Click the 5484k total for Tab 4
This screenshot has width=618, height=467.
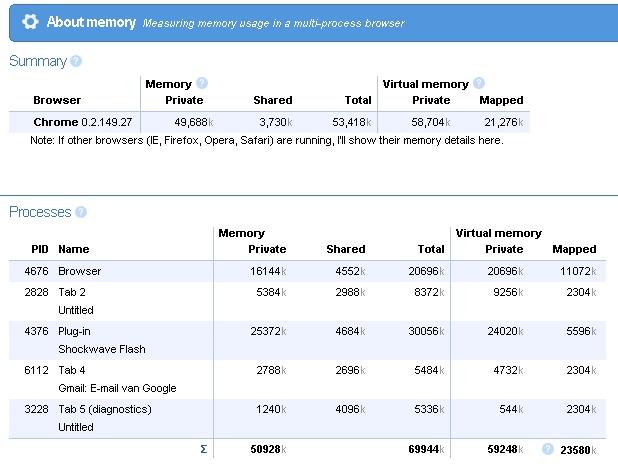pyautogui.click(x=429, y=370)
